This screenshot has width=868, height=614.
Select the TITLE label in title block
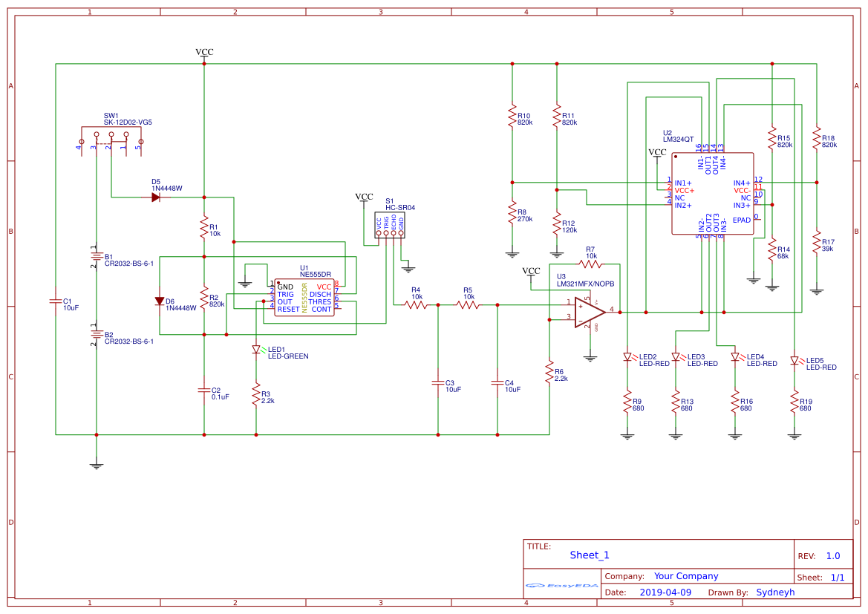(538, 544)
